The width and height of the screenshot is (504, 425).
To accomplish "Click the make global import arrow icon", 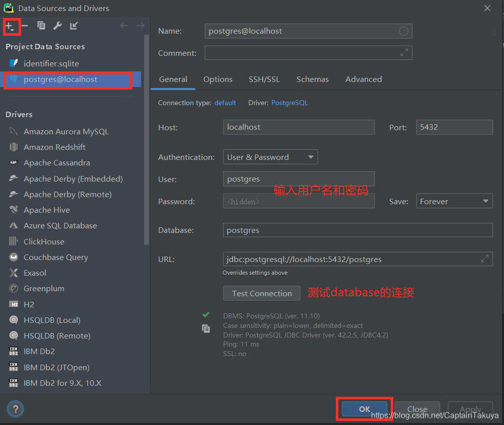I will coord(74,26).
